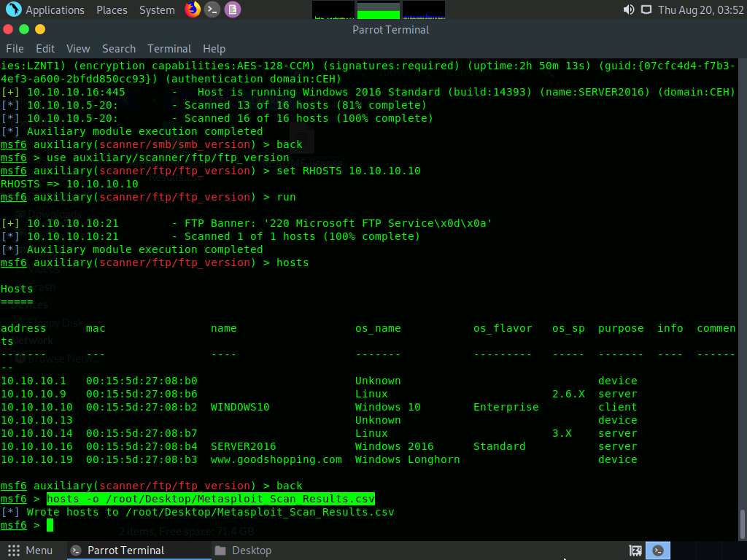
Task: Open the terminal Edit menu
Action: (x=45, y=49)
